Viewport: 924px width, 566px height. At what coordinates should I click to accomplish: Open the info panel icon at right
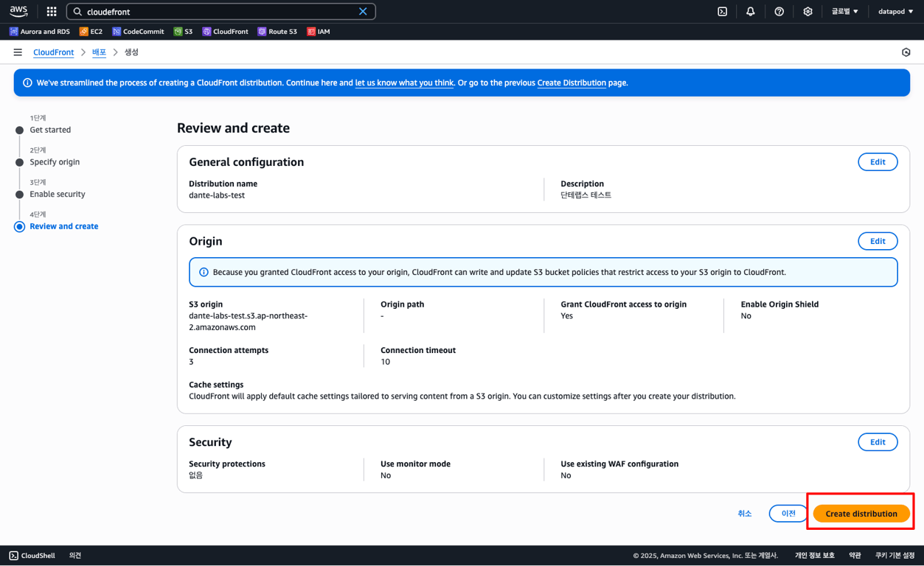pyautogui.click(x=906, y=52)
